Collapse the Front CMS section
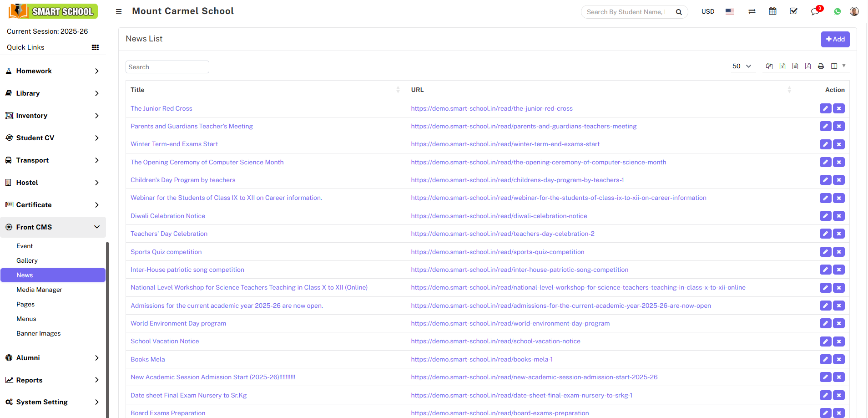Image resolution: width=868 pixels, height=418 pixels. [53, 227]
